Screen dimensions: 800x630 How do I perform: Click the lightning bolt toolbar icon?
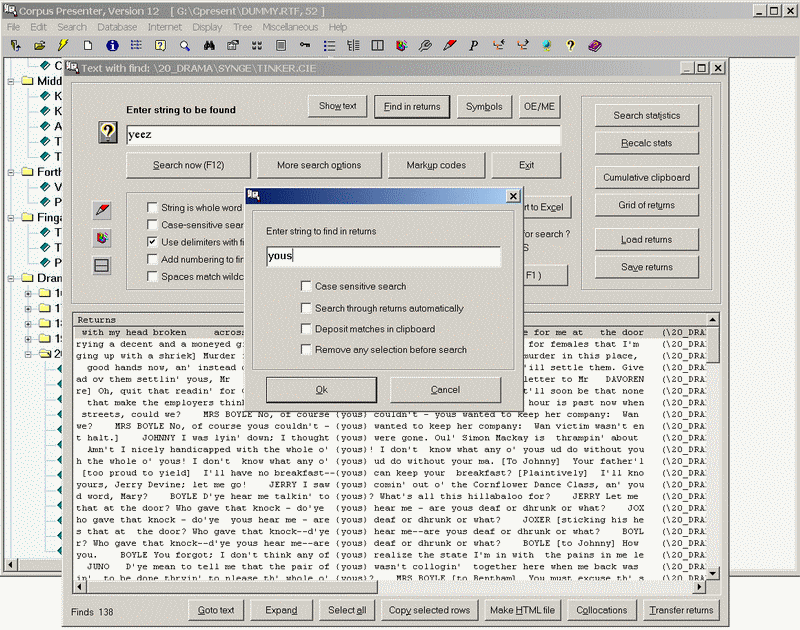click(x=63, y=46)
